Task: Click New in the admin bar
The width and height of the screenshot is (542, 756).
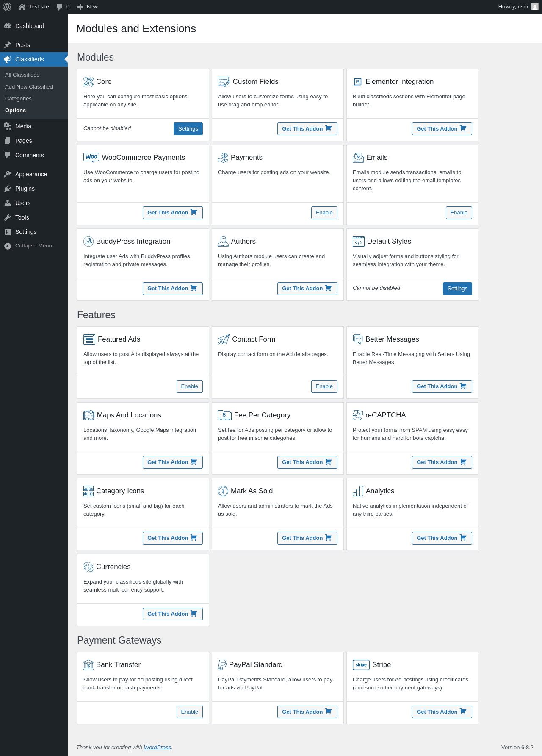Action: pos(88,7)
